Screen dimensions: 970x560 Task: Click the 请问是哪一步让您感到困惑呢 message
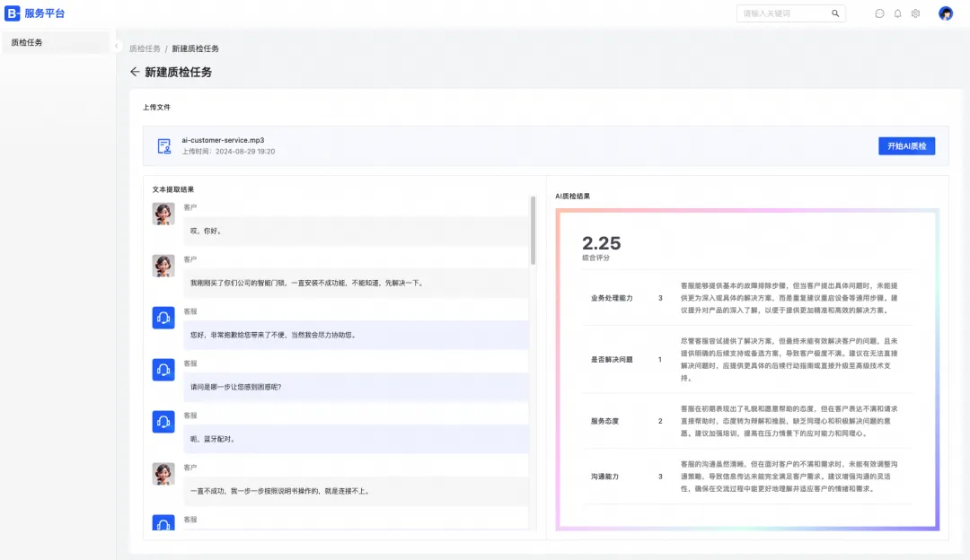coord(356,387)
